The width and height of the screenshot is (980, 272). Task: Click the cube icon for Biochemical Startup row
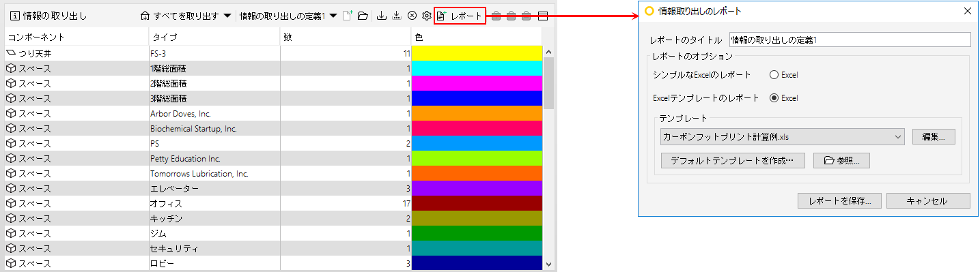point(11,128)
